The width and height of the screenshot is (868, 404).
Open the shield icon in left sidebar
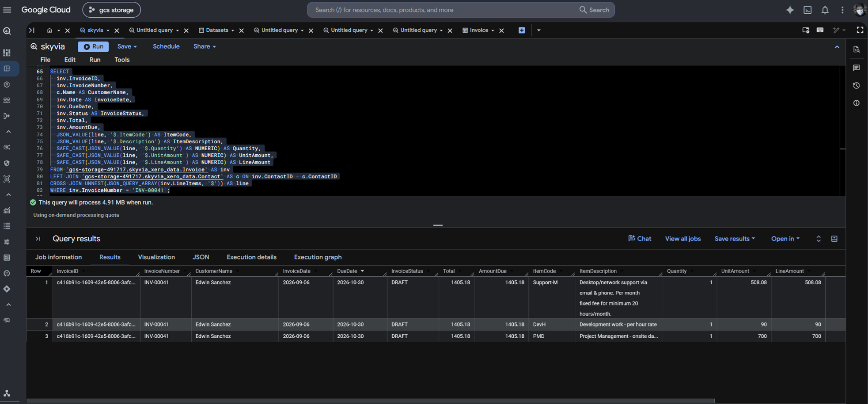[x=7, y=163]
